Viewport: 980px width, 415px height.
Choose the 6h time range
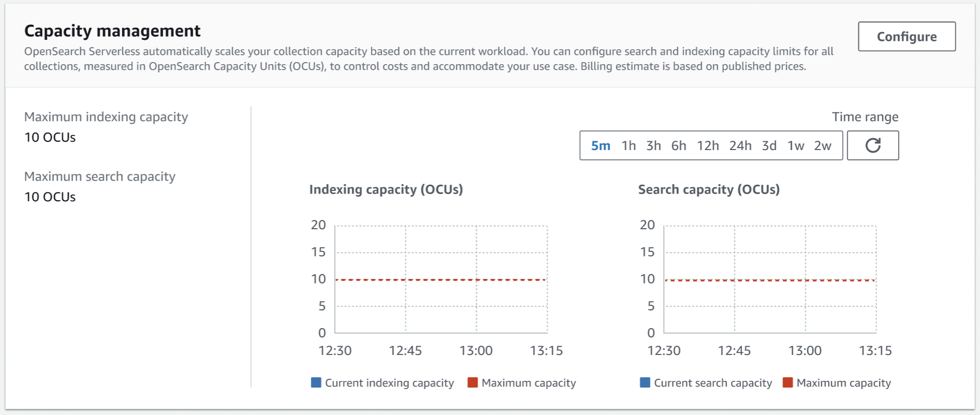point(679,146)
